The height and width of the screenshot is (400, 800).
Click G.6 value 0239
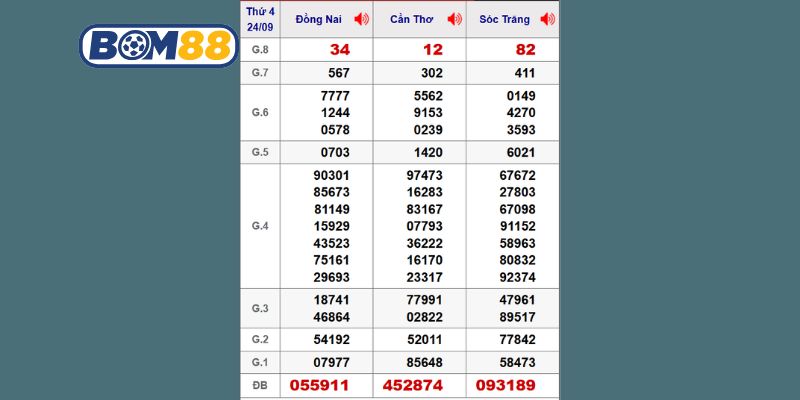tap(428, 130)
